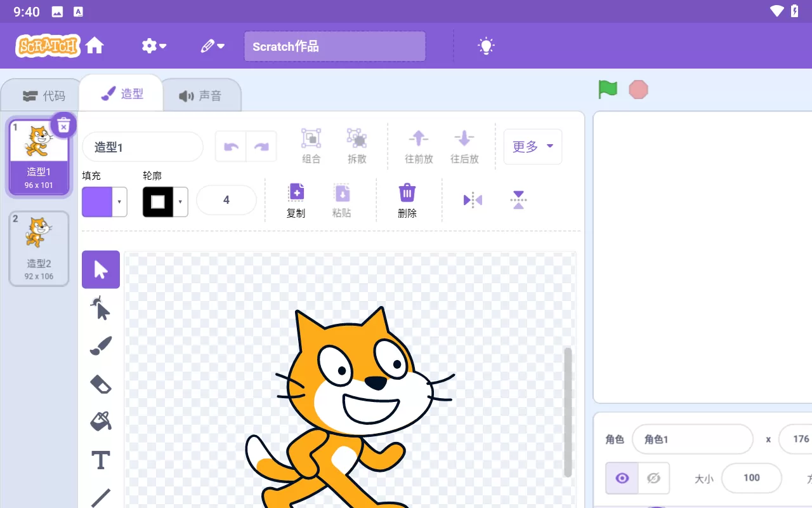Expand the settings gear menu
Image resolution: width=812 pixels, height=508 pixels.
click(154, 46)
